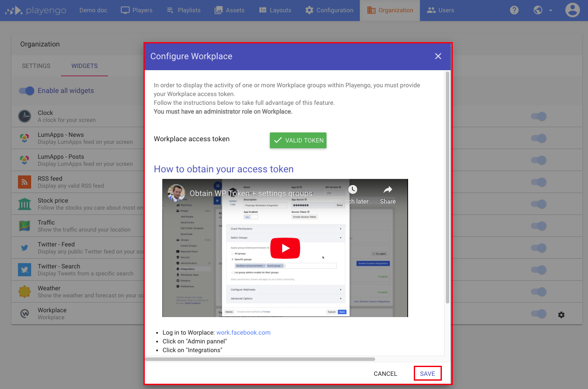Viewport: 588px width, 389px height.
Task: Toggle the Stock price switch
Action: coord(539,204)
